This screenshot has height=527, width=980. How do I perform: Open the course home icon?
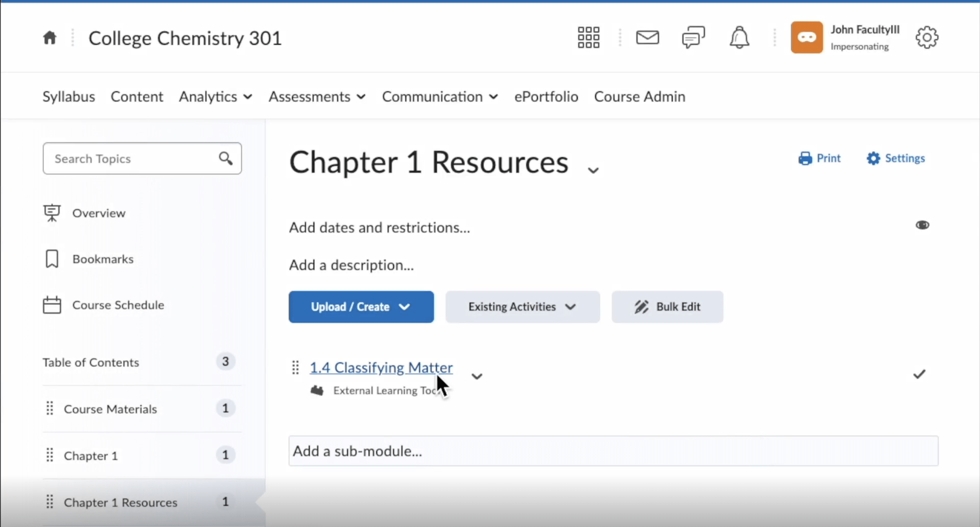pos(49,37)
